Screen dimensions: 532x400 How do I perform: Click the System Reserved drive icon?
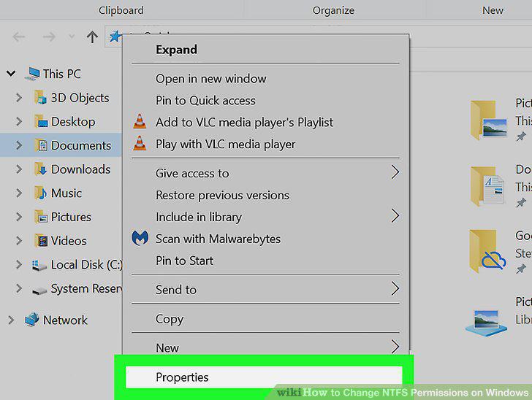pyautogui.click(x=39, y=291)
